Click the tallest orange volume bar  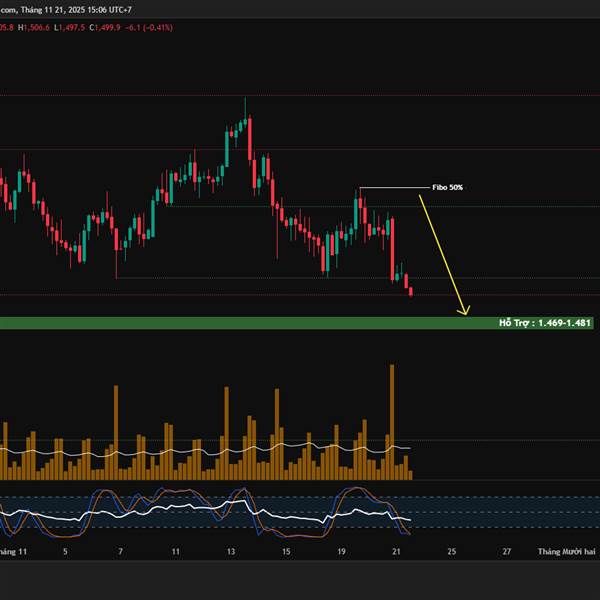coord(392,422)
